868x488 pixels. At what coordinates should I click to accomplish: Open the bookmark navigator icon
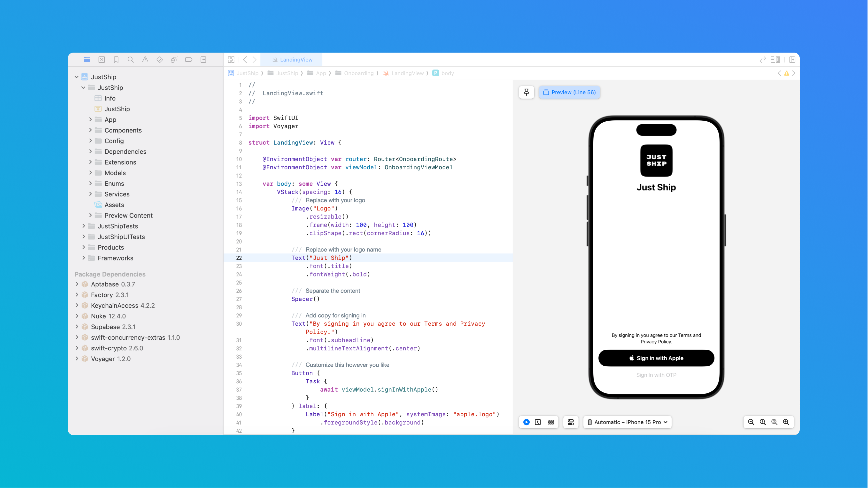click(x=116, y=60)
